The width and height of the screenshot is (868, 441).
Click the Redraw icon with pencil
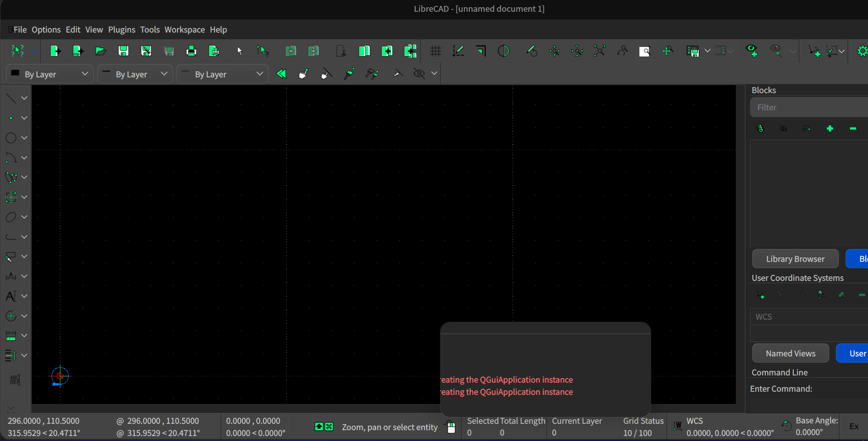tap(532, 51)
